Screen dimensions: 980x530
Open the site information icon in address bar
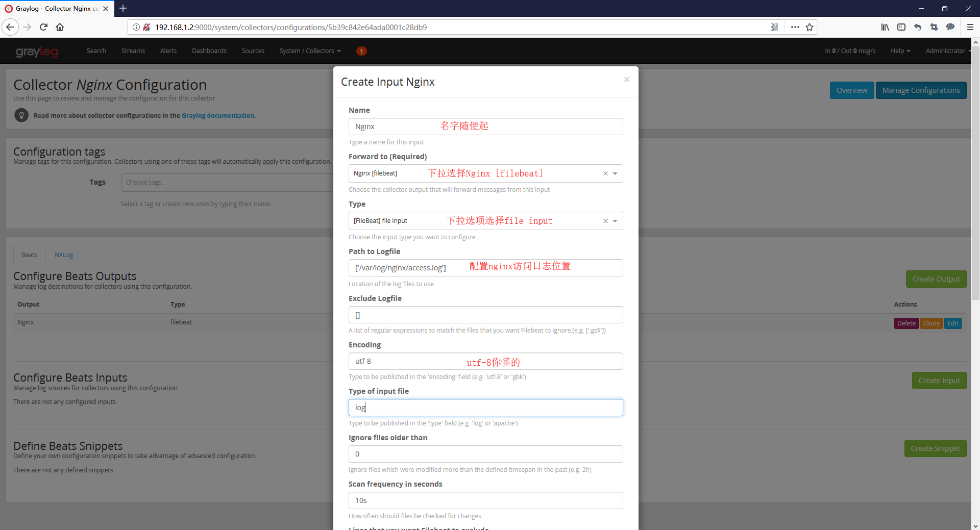click(x=136, y=27)
